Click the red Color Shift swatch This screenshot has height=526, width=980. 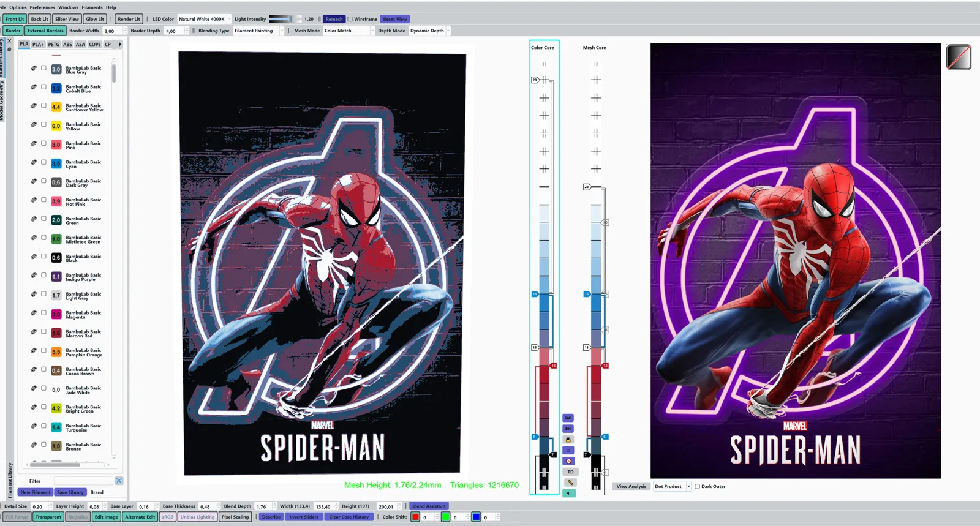pos(415,517)
